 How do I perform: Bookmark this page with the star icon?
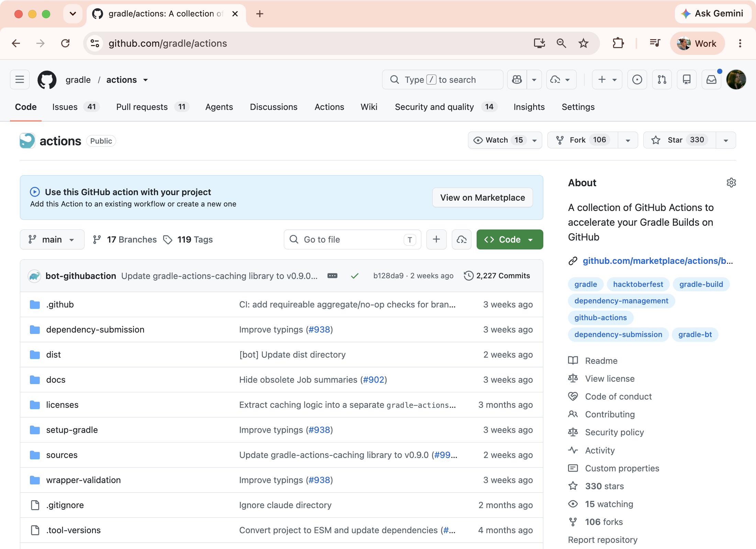coord(583,43)
